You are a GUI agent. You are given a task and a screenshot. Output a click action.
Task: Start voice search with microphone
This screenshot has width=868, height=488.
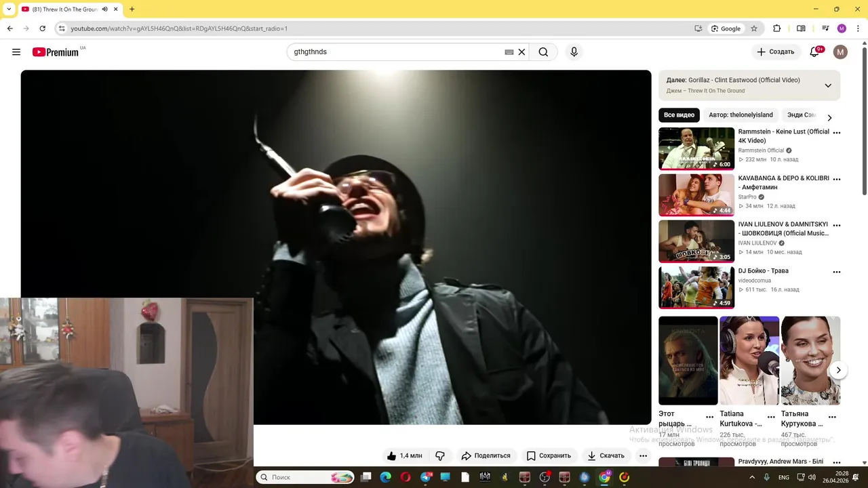click(574, 52)
